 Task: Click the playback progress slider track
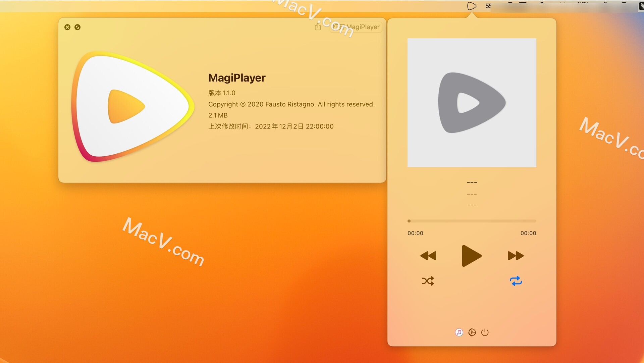coord(472,221)
